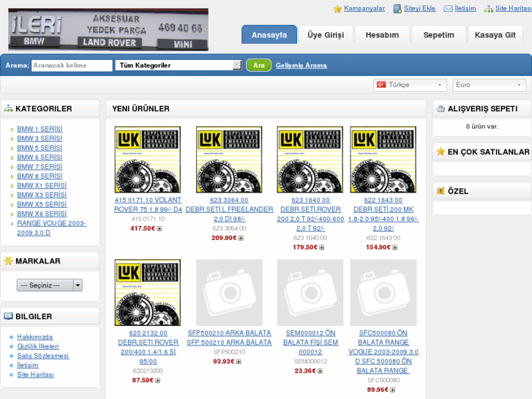The height and width of the screenshot is (399, 532).
Task: Click the İletişim envelope icon in header
Action: pos(448,9)
